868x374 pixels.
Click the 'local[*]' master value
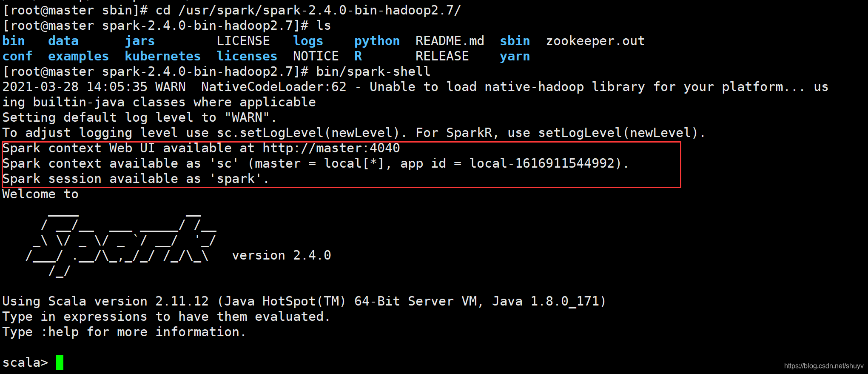pos(354,163)
